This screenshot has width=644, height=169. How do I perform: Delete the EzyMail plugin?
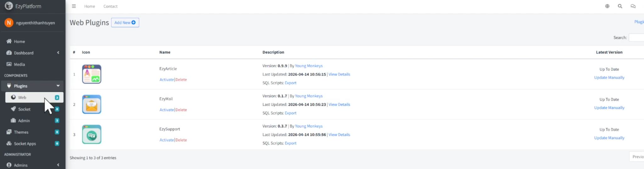181,110
